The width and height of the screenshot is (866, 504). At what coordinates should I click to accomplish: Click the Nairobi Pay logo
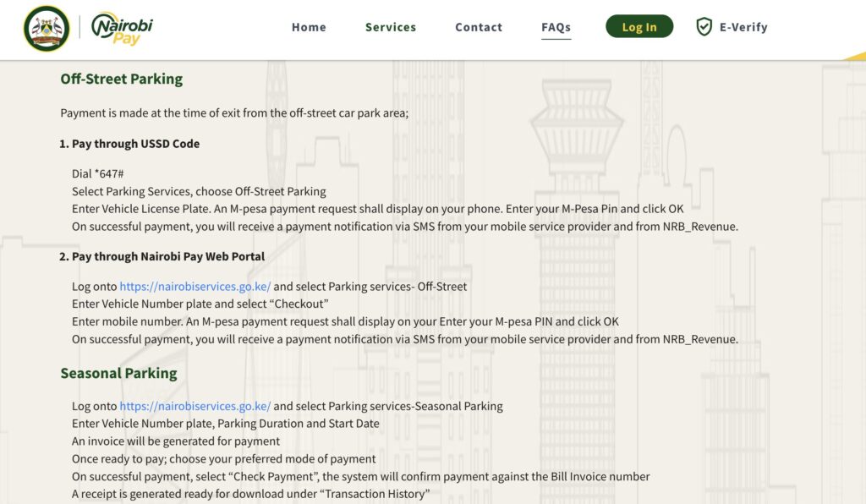[122, 29]
